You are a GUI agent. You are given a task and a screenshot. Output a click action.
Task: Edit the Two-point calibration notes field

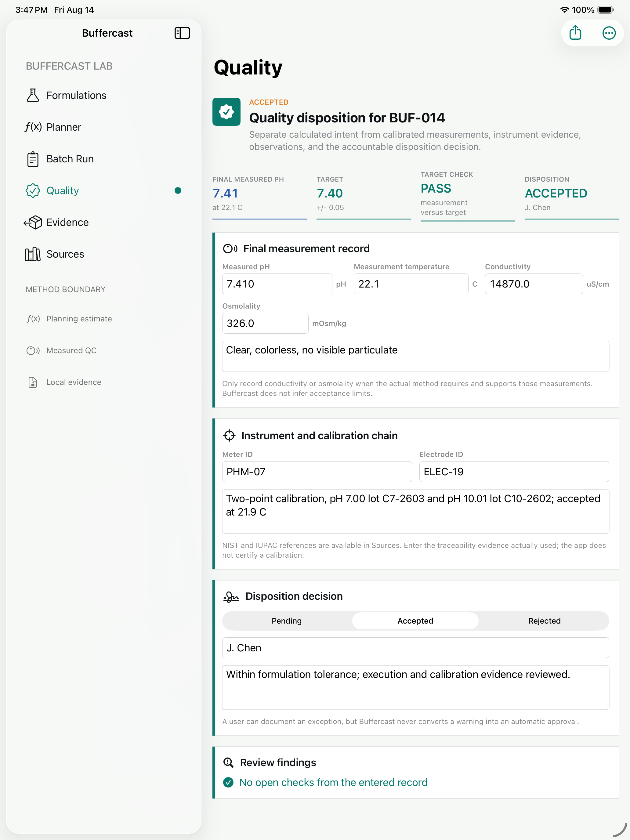(x=415, y=512)
